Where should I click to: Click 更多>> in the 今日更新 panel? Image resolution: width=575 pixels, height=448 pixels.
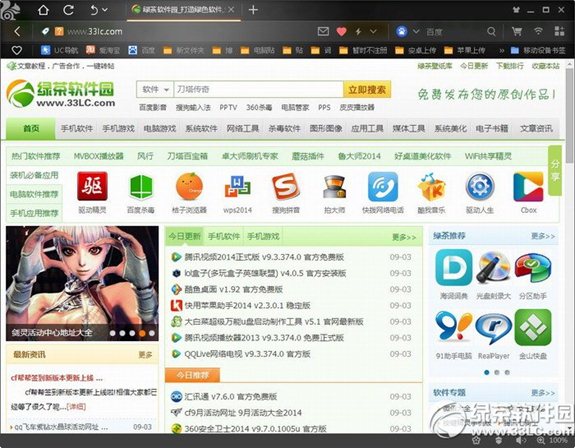pos(404,238)
